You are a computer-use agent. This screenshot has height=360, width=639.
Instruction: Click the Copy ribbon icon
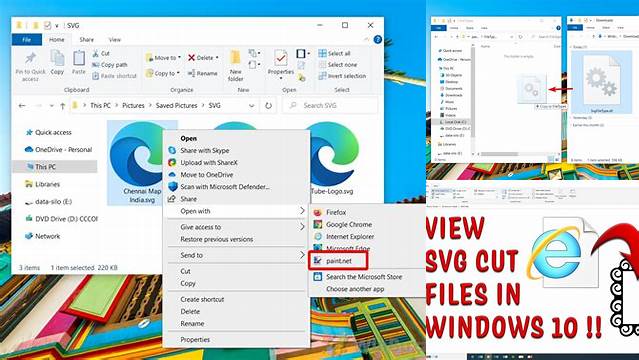pos(57,62)
